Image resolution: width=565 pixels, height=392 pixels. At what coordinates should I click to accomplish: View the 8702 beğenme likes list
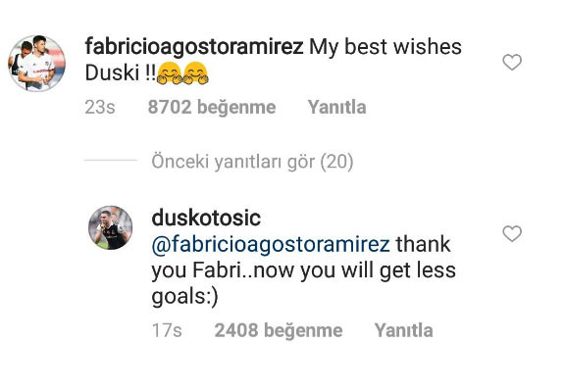(212, 107)
